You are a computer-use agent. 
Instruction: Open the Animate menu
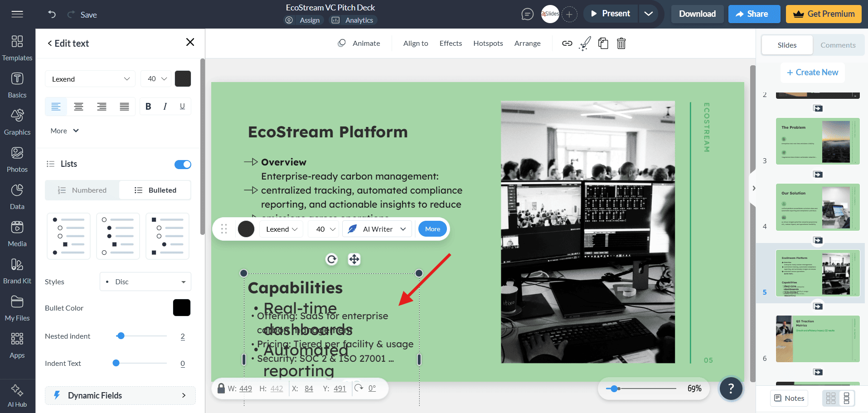pos(359,44)
